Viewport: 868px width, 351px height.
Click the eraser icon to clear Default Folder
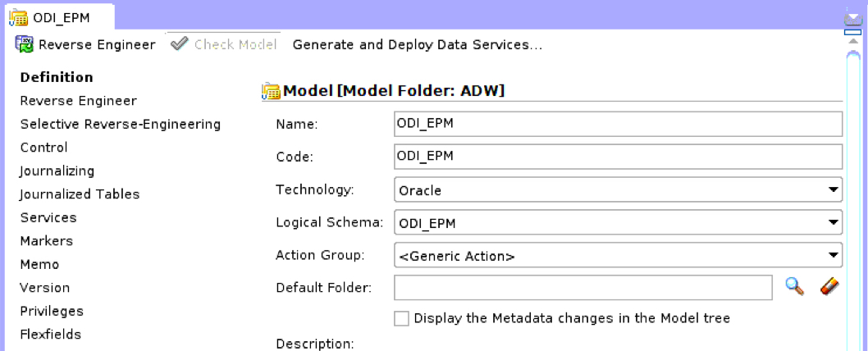(829, 287)
